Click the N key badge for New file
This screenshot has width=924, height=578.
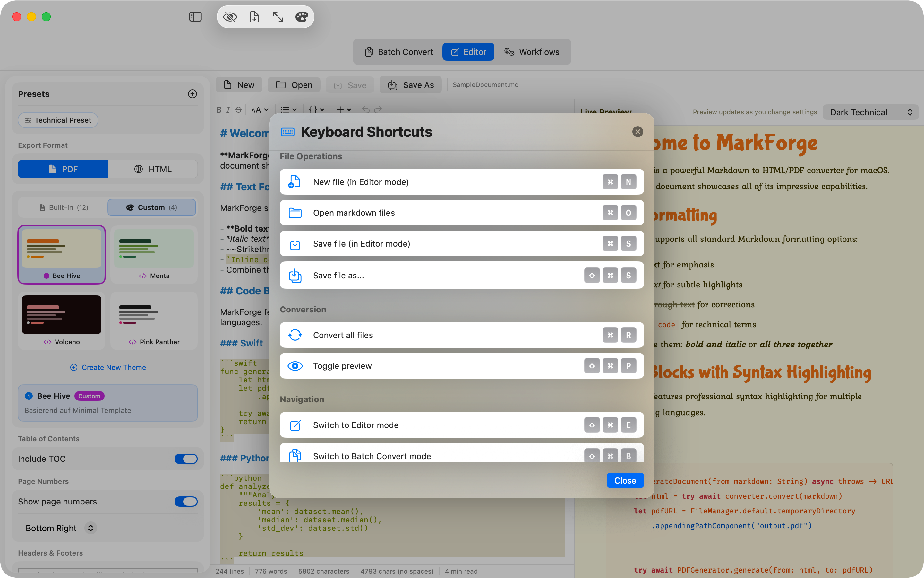click(628, 181)
